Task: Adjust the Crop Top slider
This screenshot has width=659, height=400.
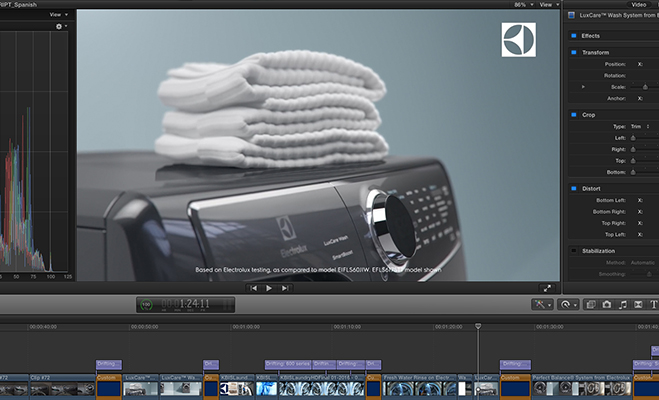Action: click(x=633, y=161)
